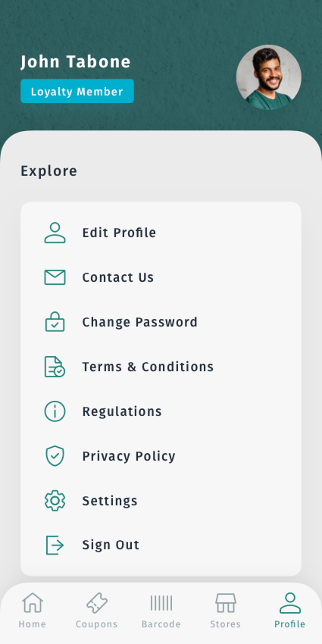Click the Edit Profile person icon
This screenshot has height=644, width=322.
pos(55,233)
